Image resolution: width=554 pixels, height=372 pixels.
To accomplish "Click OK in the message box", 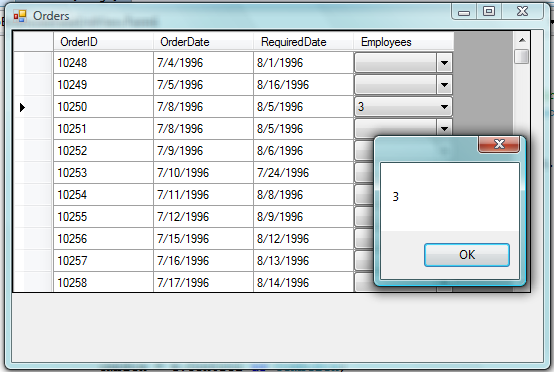I will [x=467, y=255].
